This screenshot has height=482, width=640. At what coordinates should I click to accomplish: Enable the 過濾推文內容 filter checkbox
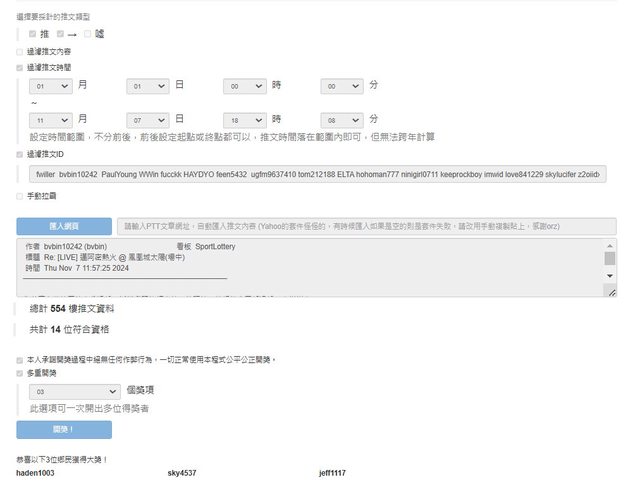[x=20, y=51]
